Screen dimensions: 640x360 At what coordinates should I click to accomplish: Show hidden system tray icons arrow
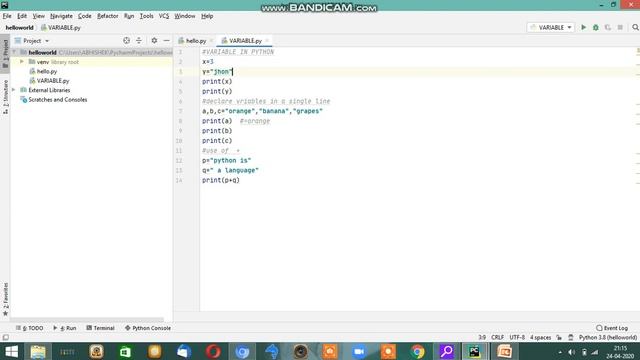[x=560, y=352]
